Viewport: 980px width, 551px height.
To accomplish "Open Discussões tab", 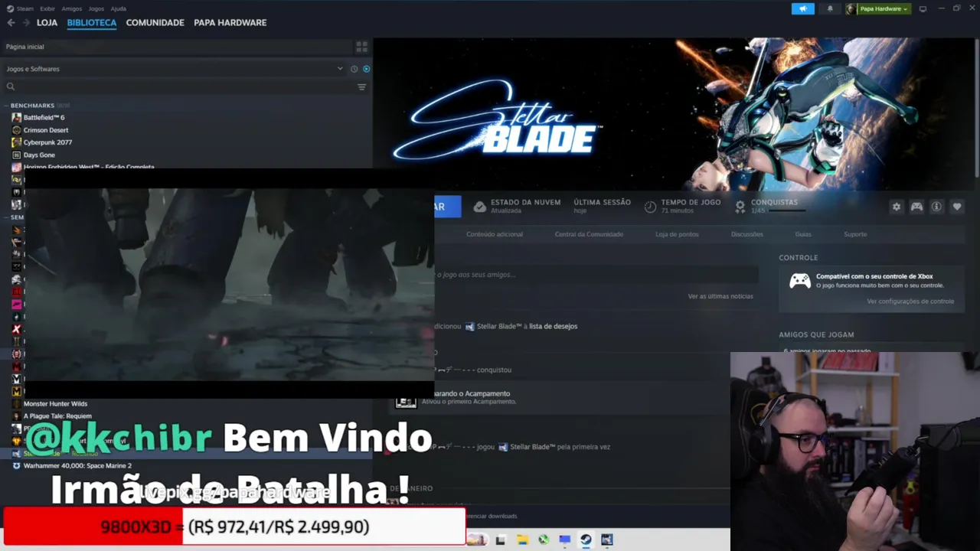I will [746, 234].
